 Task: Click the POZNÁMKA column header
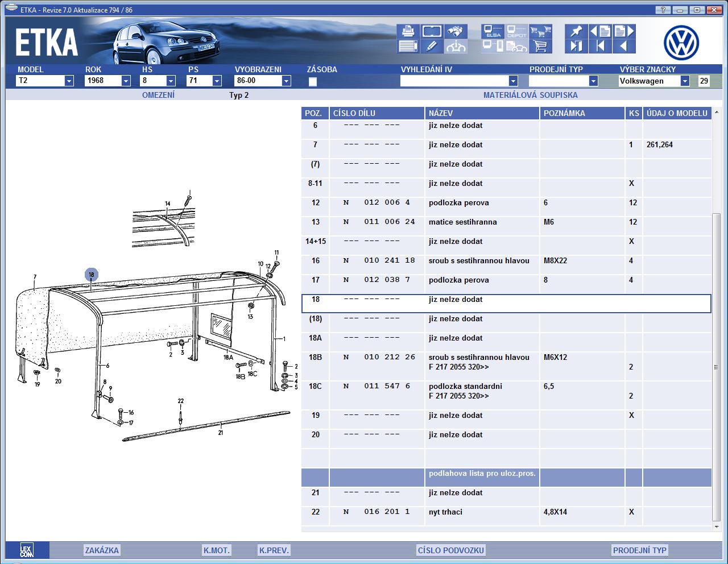click(x=582, y=113)
